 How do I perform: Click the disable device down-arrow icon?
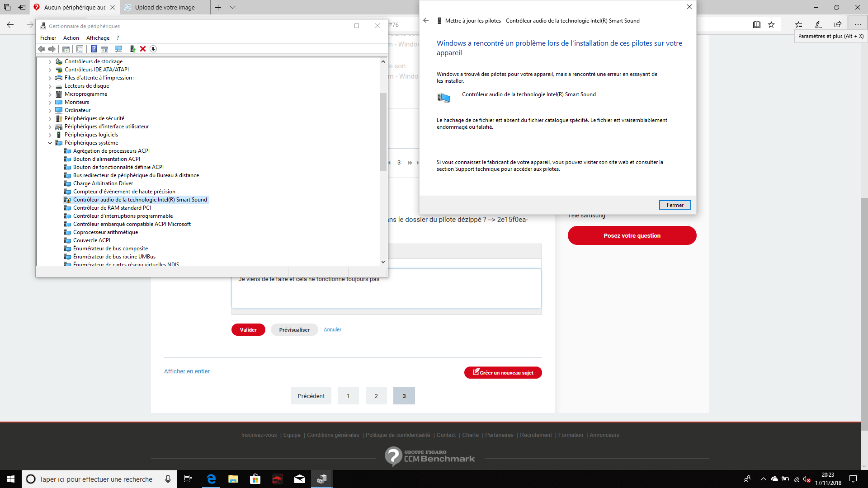[153, 49]
